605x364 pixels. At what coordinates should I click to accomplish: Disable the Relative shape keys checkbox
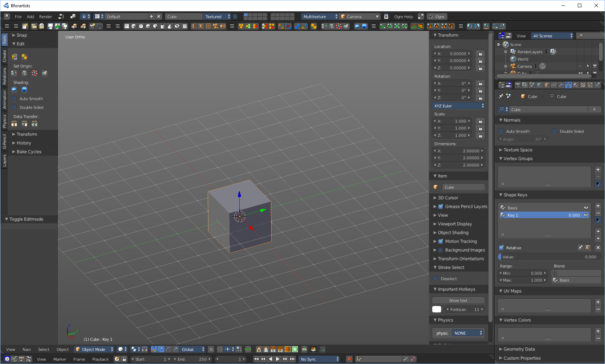(x=502, y=248)
